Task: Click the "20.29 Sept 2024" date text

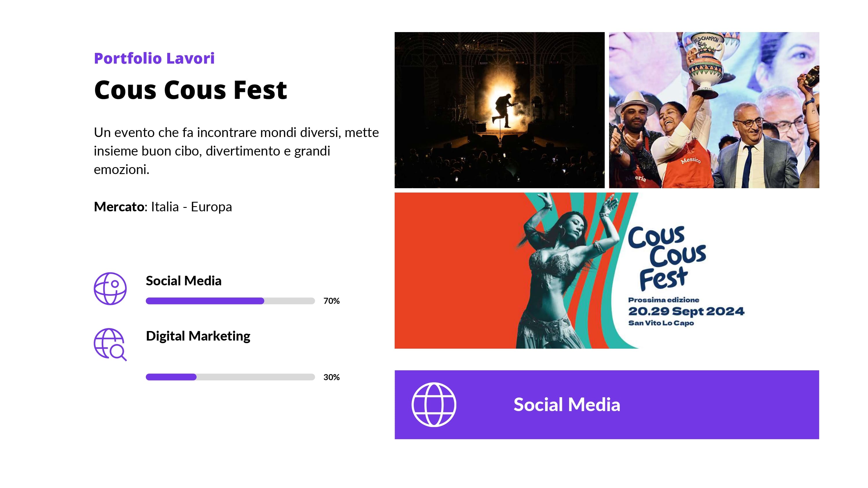Action: (x=686, y=311)
